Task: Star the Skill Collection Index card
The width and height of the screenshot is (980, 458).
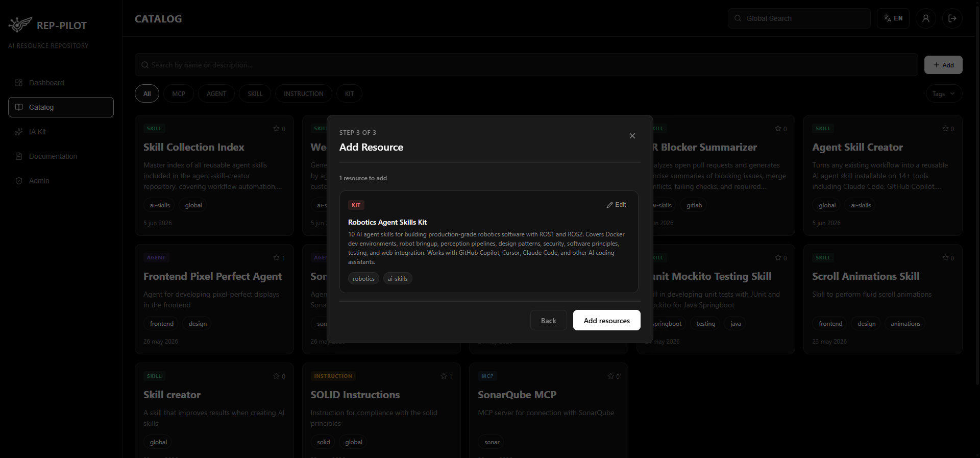Action: click(x=276, y=129)
